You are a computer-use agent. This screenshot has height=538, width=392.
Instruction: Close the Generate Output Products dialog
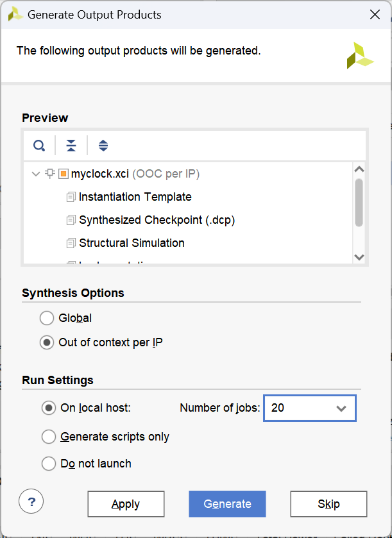tap(375, 14)
